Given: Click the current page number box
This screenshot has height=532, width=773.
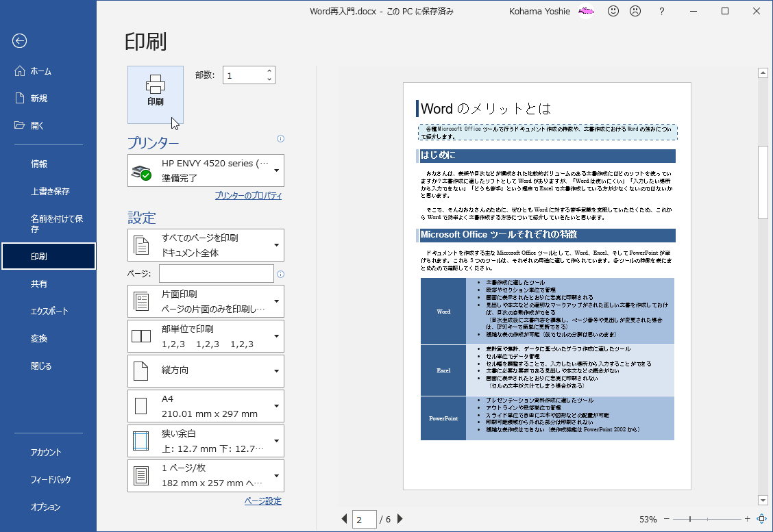Looking at the screenshot, I should click(365, 519).
